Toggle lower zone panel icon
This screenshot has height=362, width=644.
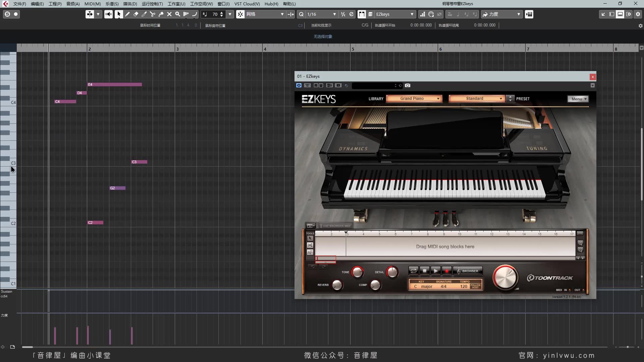click(x=620, y=14)
